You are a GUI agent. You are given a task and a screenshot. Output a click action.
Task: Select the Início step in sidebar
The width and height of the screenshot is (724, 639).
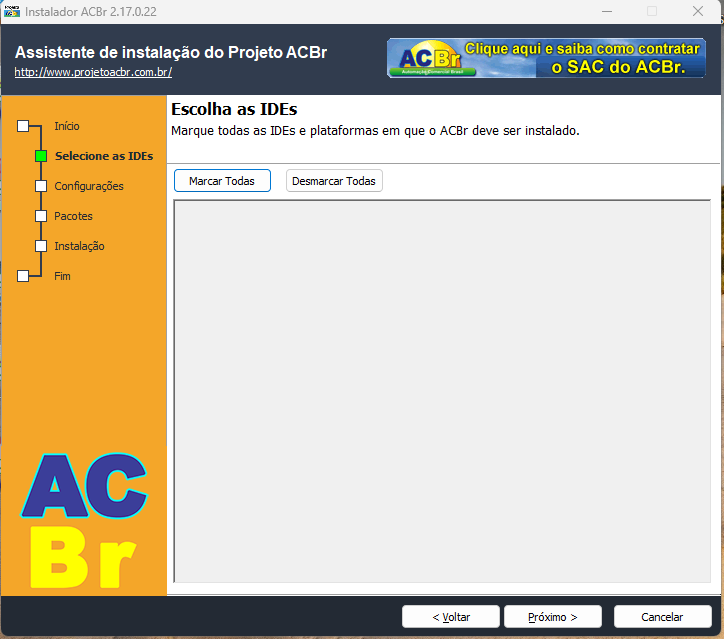pyautogui.click(x=66, y=126)
